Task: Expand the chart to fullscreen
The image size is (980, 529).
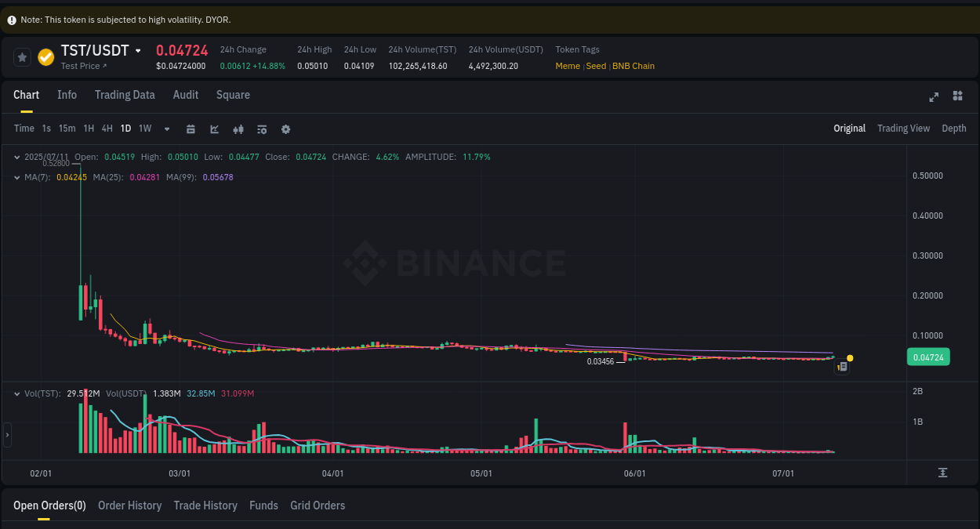Action: [933, 97]
